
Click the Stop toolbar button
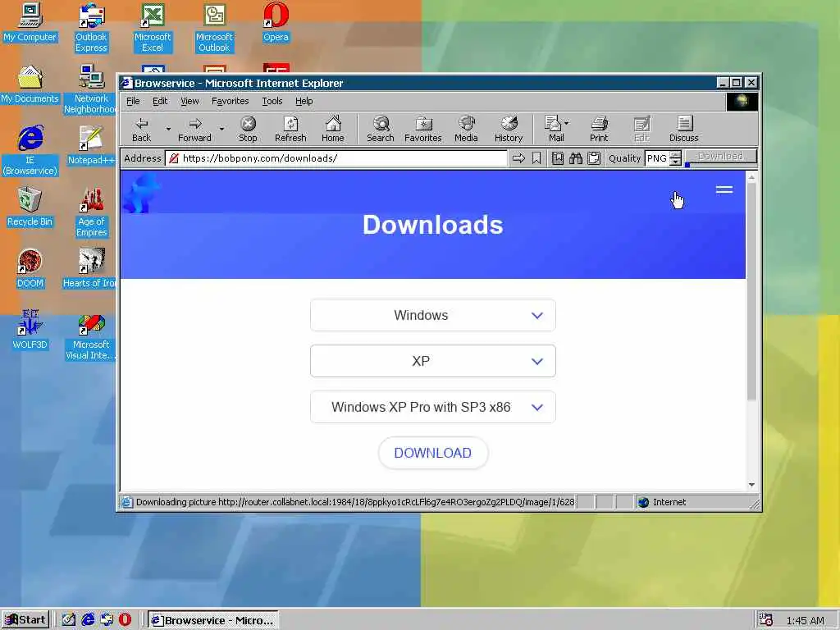coord(248,129)
